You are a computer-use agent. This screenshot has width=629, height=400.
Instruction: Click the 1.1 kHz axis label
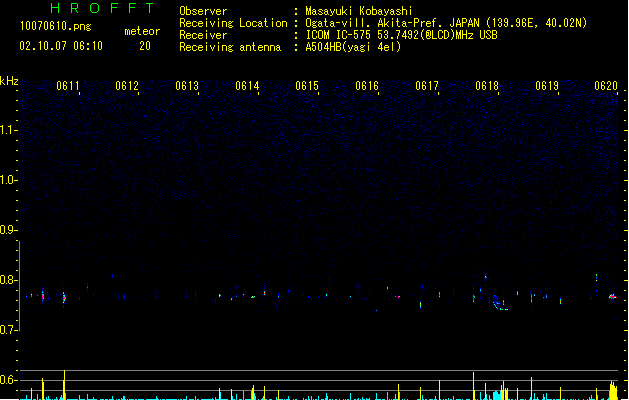tap(8, 130)
